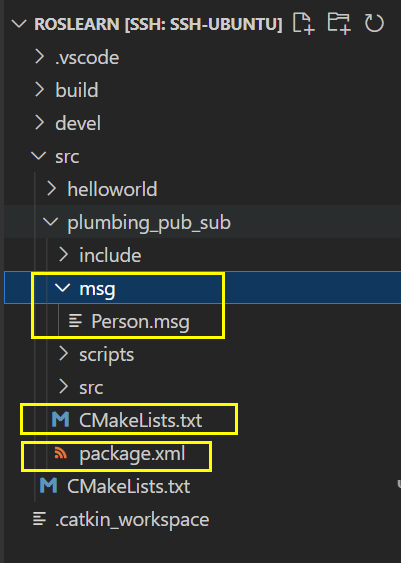Viewport: 401px width, 563px height.
Task: Expand the scripts folder chevron
Action: point(64,354)
